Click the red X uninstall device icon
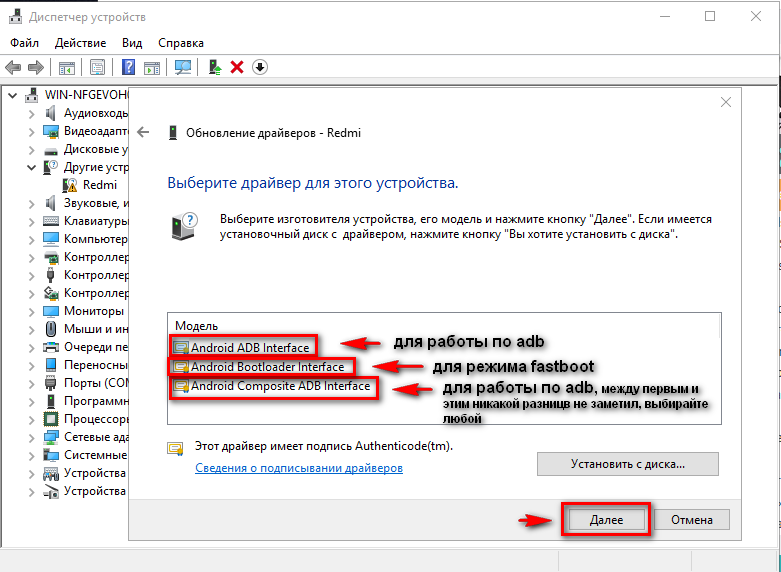 pyautogui.click(x=237, y=67)
